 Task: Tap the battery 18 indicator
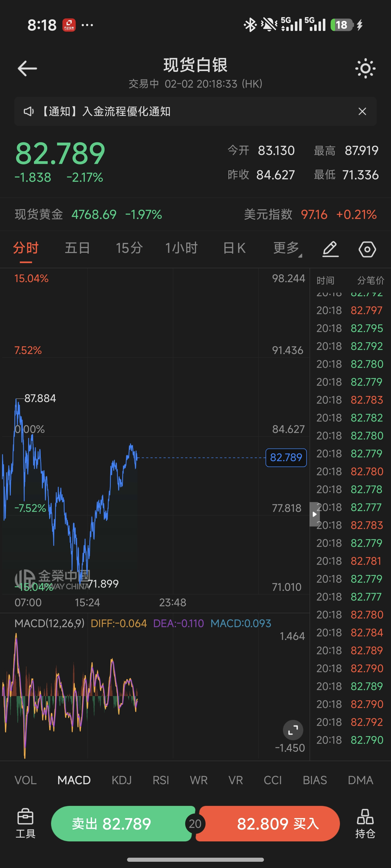click(342, 25)
